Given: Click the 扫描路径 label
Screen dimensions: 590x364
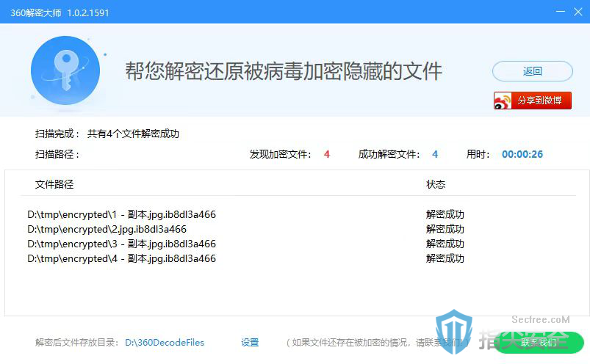Looking at the screenshot, I should click(x=57, y=154).
